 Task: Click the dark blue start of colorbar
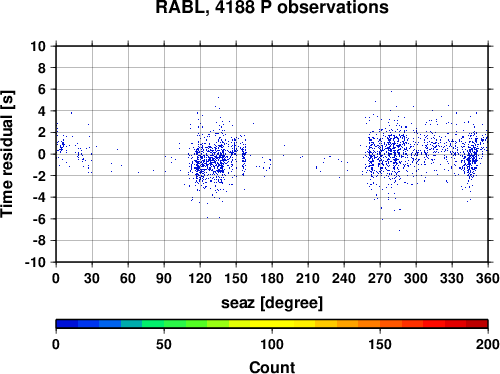(67, 324)
